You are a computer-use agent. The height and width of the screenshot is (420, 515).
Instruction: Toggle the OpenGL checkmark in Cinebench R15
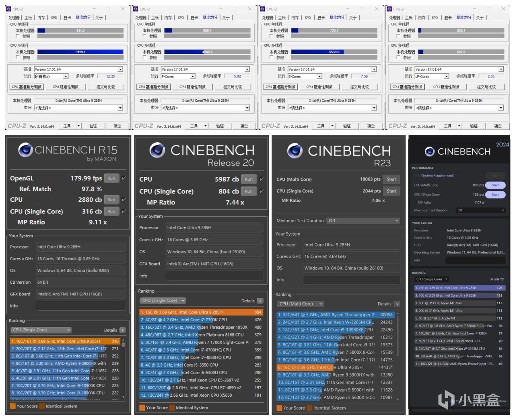124,178
